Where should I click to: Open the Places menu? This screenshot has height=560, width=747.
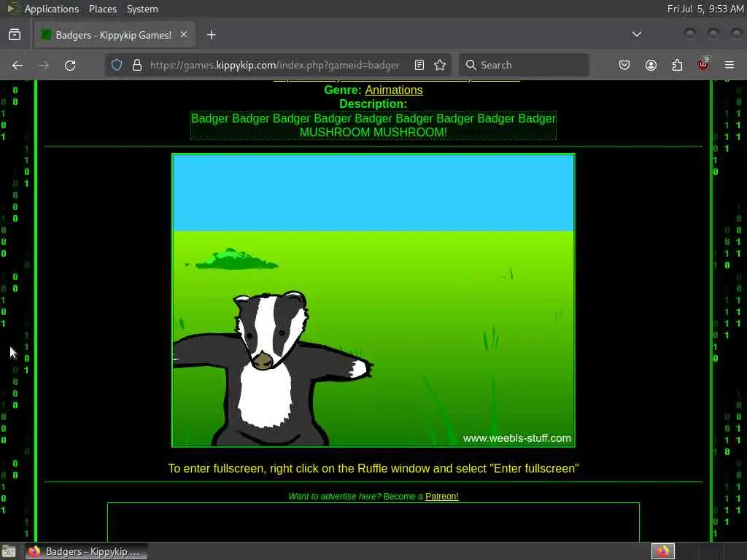pos(103,9)
